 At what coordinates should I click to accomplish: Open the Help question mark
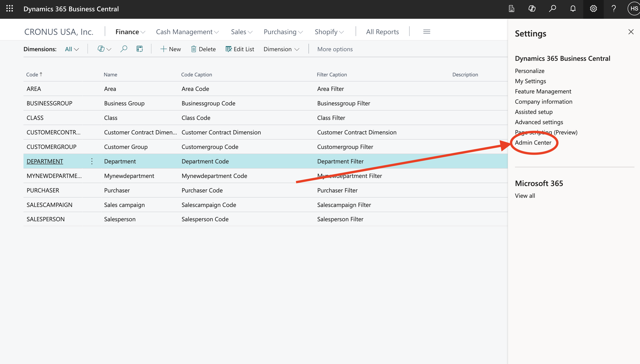point(614,9)
